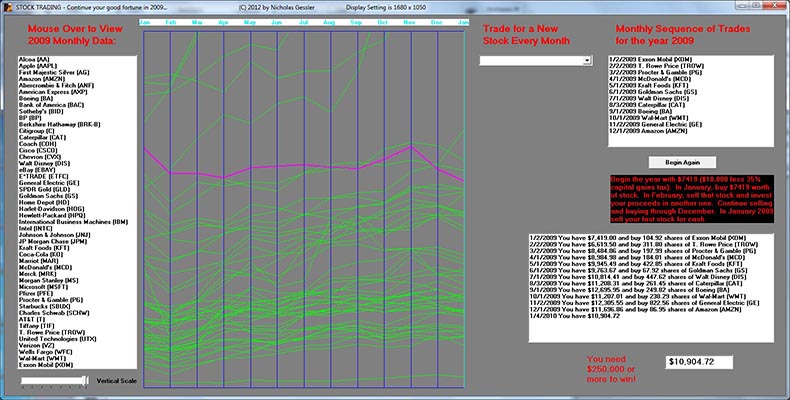Select Berkshire Hathaway (BRK-B) in stock list
The width and height of the screenshot is (790, 400).
(59, 124)
